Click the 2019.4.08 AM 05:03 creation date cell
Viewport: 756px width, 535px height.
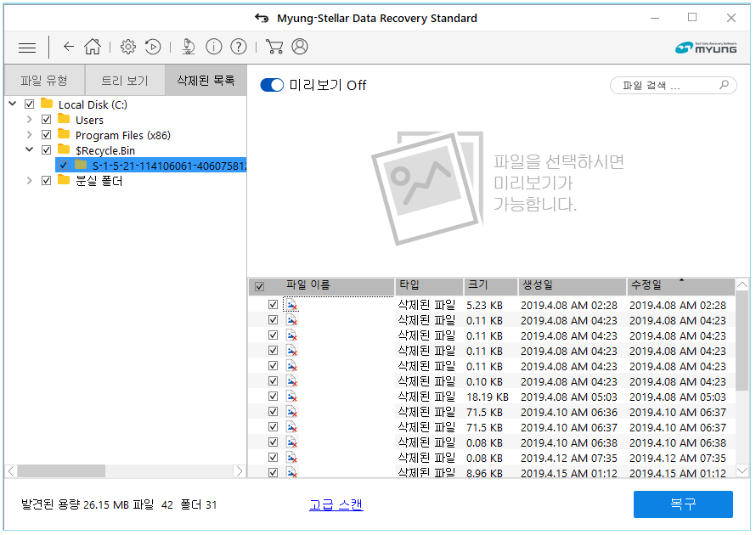coord(569,397)
